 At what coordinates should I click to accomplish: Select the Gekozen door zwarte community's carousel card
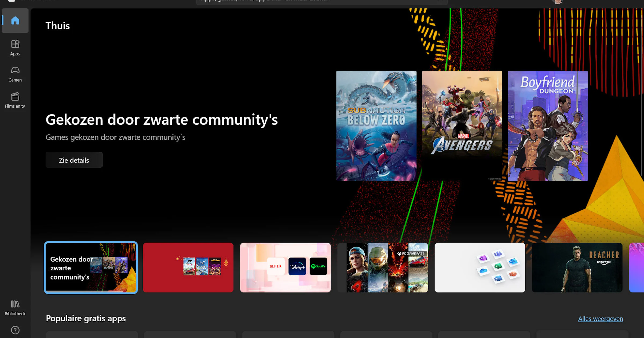tap(91, 267)
